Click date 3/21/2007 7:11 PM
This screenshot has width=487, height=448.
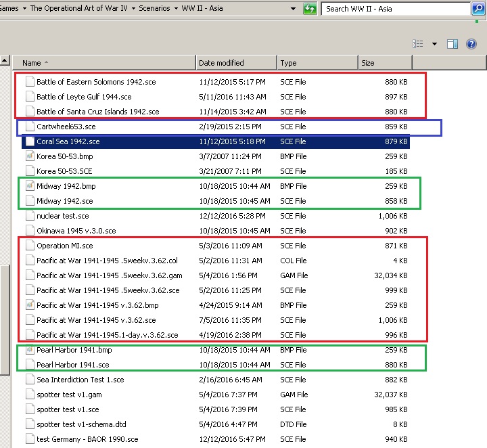230,171
